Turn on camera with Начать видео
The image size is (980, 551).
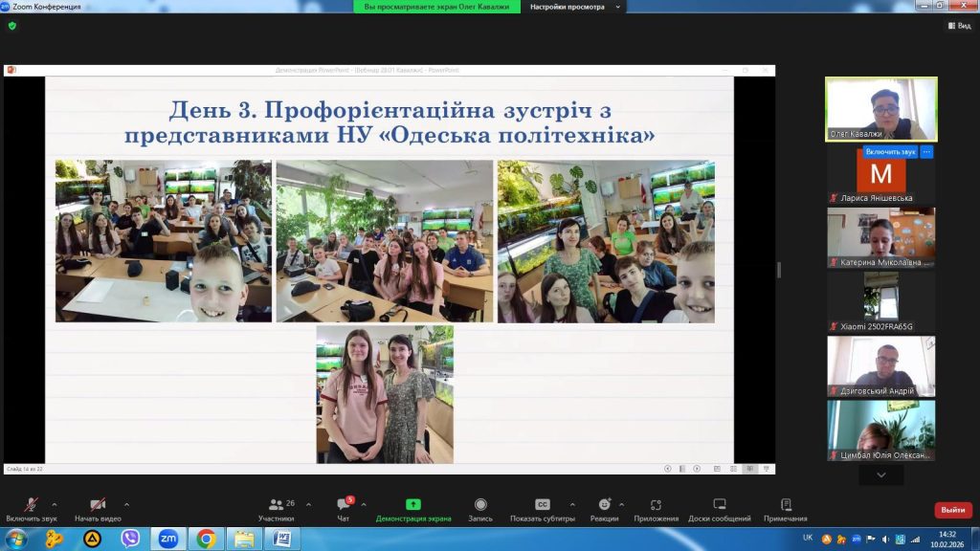click(96, 504)
